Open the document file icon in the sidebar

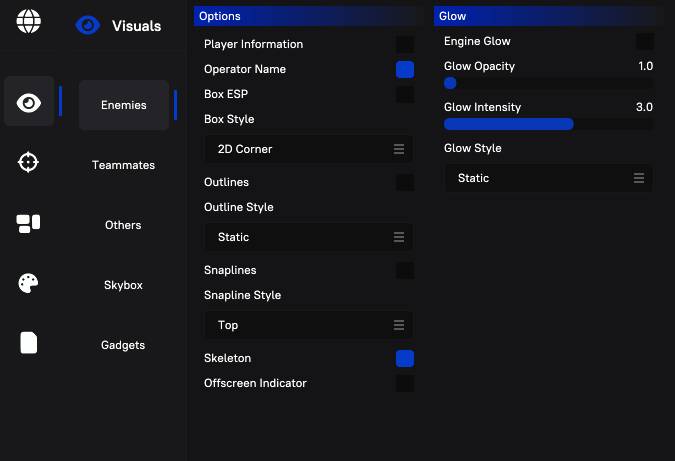click(x=29, y=343)
